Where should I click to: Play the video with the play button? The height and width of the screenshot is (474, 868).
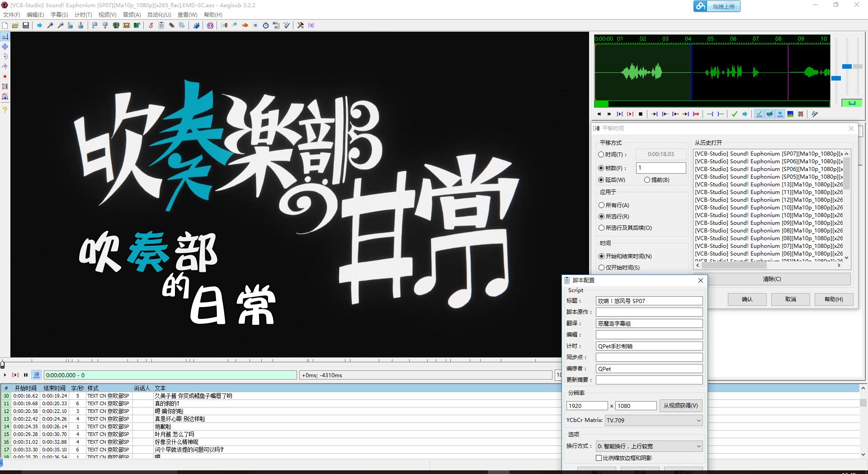tap(5, 375)
